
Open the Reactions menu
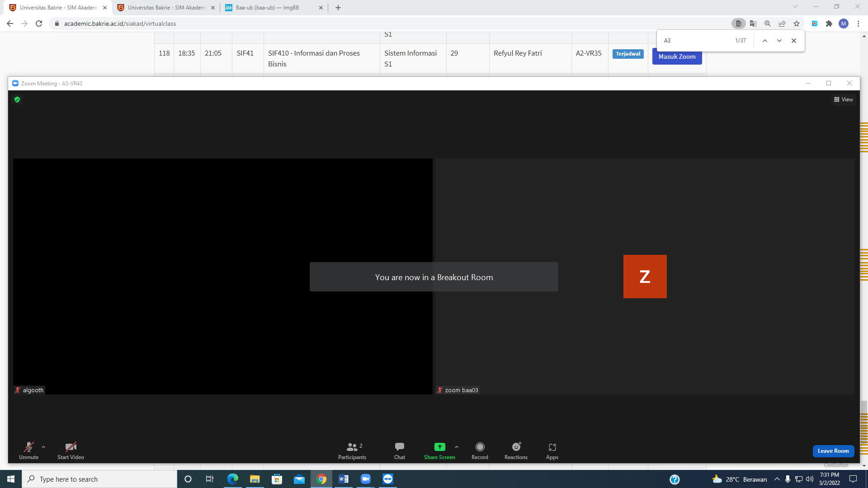tap(516, 450)
